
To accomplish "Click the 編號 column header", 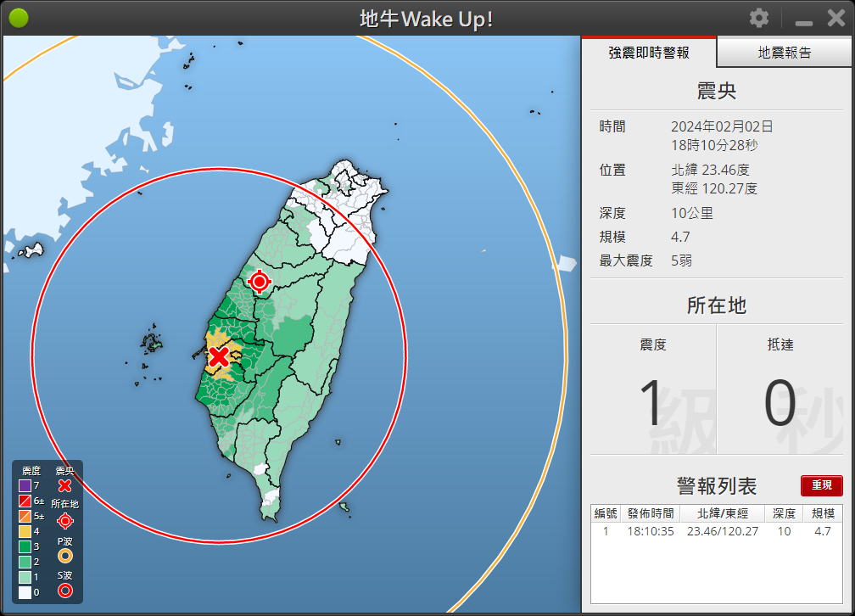I will (606, 513).
